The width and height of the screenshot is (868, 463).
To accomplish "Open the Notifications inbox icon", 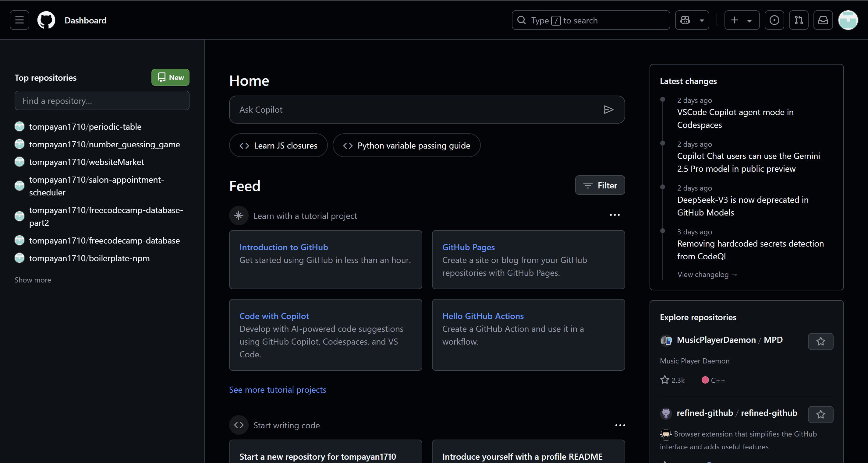I will (x=823, y=20).
